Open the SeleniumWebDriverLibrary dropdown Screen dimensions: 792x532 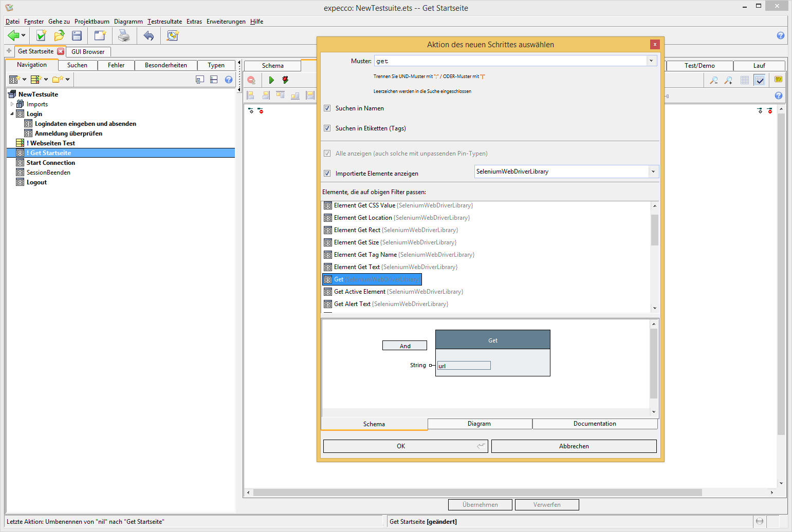pos(653,172)
